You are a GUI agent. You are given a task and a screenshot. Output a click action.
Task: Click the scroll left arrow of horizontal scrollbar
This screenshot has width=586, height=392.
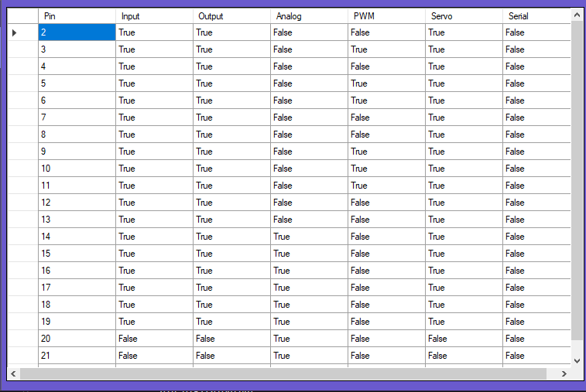pyautogui.click(x=13, y=373)
